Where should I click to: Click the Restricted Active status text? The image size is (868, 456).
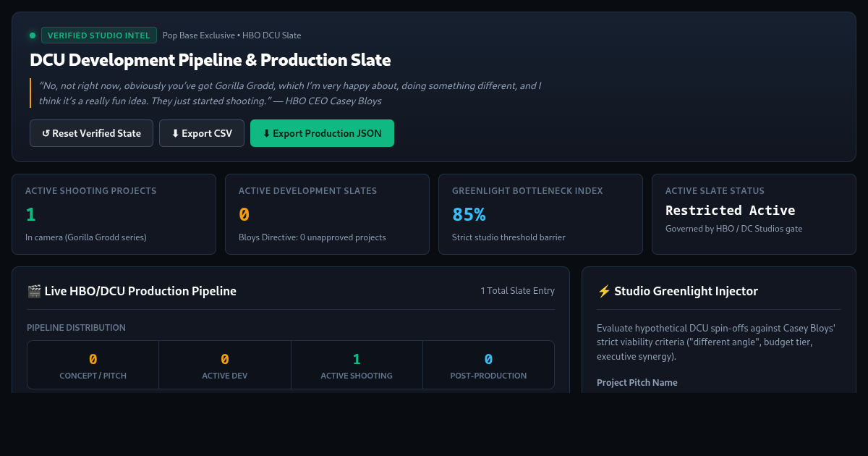(731, 211)
